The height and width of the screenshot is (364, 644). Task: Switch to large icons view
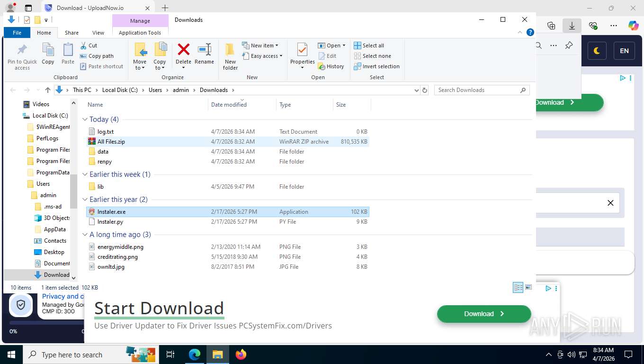coord(528,287)
